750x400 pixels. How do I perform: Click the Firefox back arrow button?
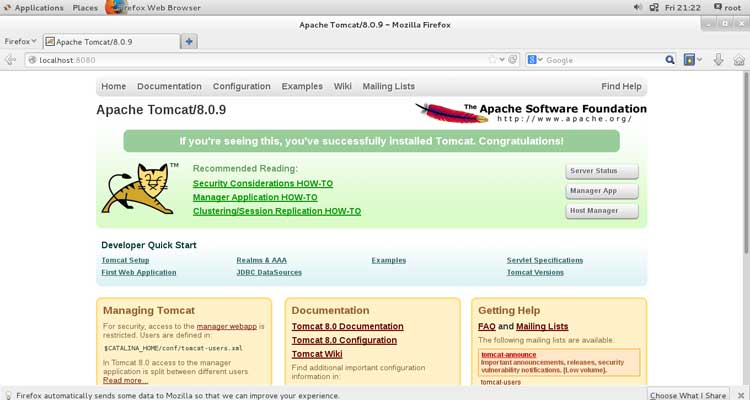(10, 60)
